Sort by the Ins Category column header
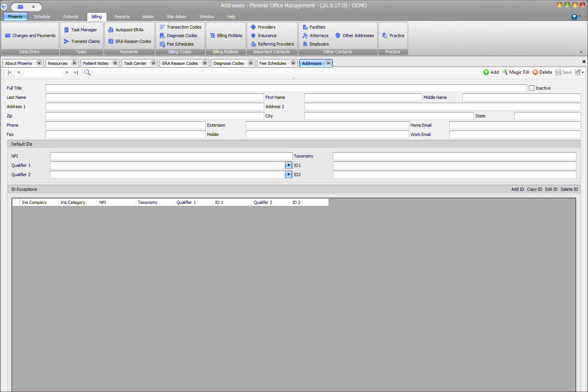 [77, 202]
